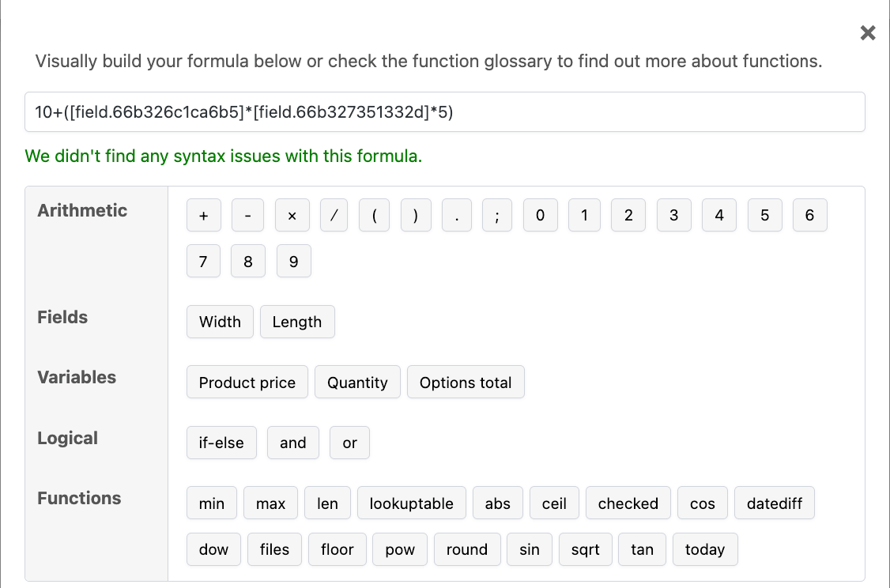890x588 pixels.
Task: Add an if-else logical statement
Action: coord(221,443)
